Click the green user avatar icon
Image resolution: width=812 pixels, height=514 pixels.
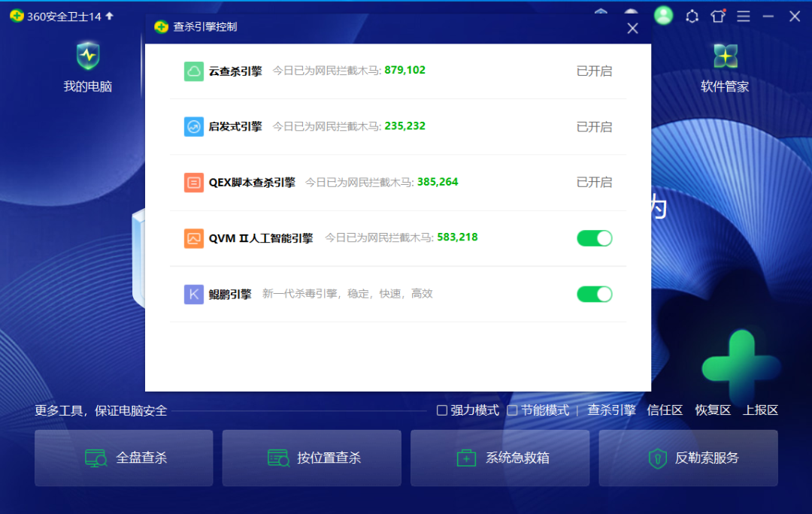663,16
